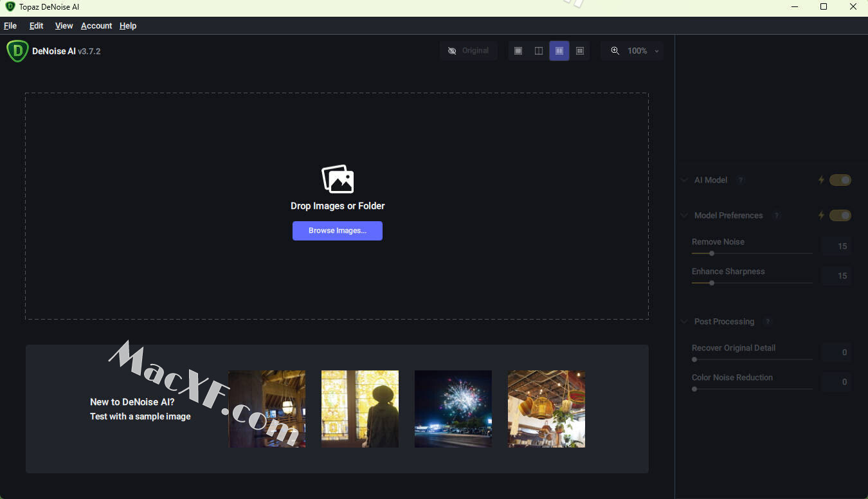Toggle the Original preview button

click(469, 51)
